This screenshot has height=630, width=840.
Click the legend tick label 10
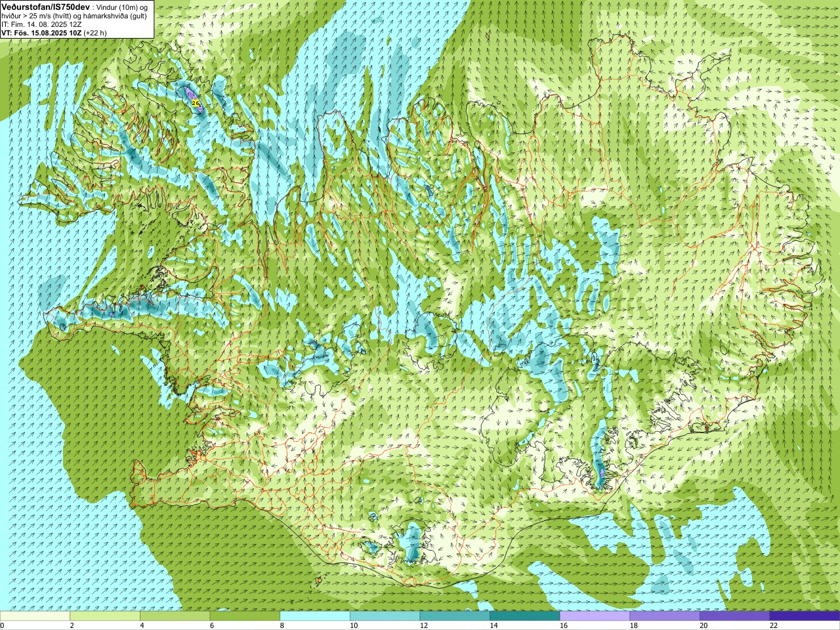[x=354, y=625]
